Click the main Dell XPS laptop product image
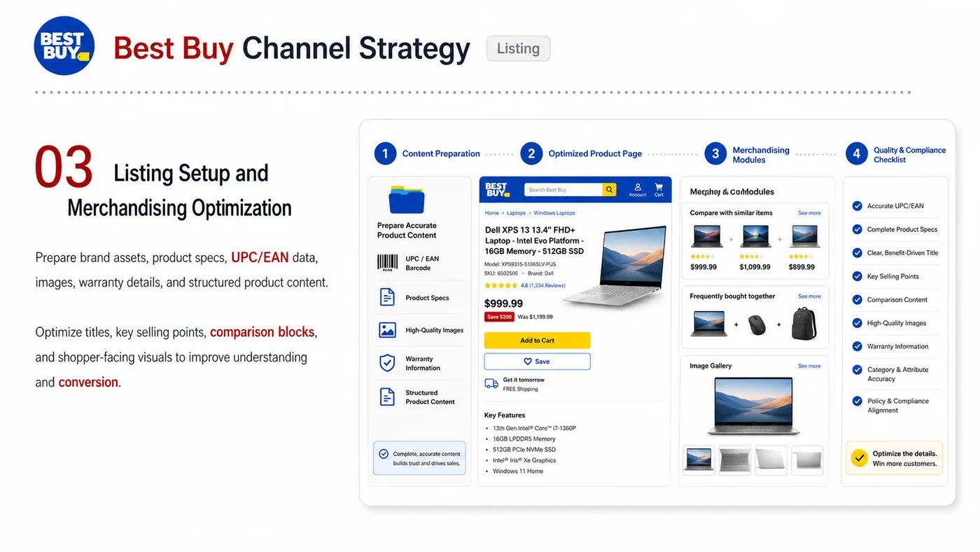This screenshot has width=980, height=552. pos(615,266)
